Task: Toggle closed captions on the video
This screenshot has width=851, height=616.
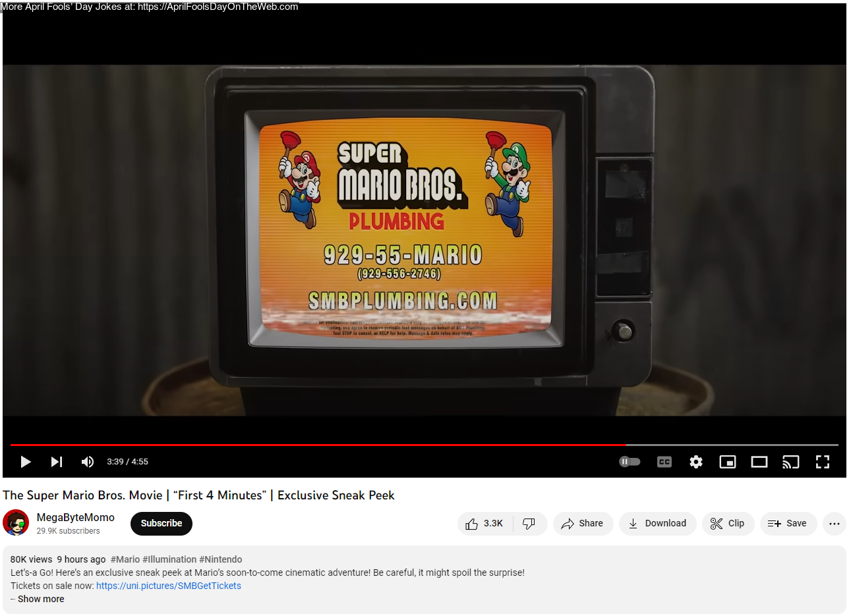Action: point(664,462)
